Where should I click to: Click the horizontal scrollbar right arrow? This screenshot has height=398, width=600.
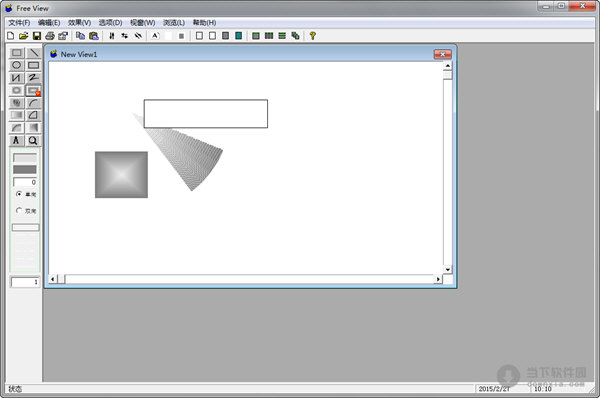coord(438,279)
